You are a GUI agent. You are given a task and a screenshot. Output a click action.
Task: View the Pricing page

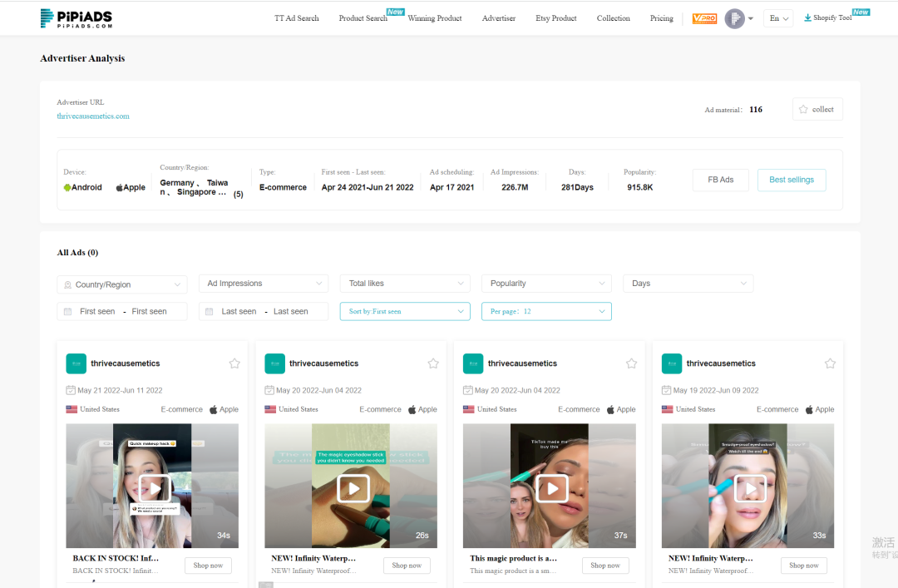coord(662,18)
